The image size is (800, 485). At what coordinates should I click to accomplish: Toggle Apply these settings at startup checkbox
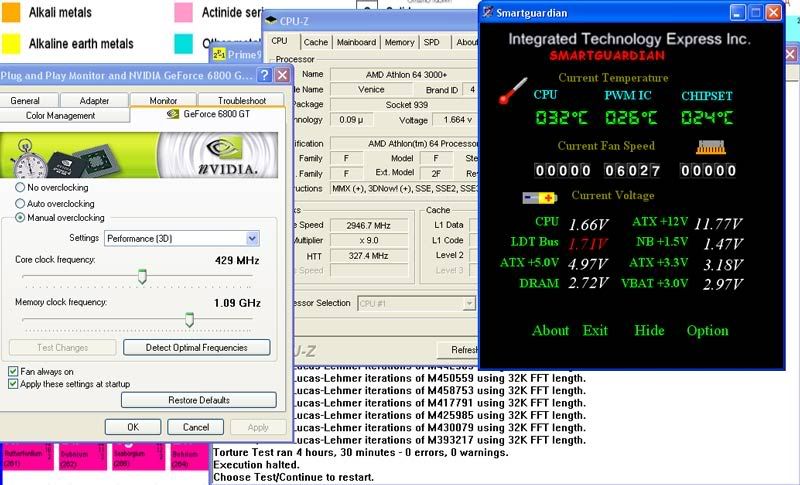[13, 384]
